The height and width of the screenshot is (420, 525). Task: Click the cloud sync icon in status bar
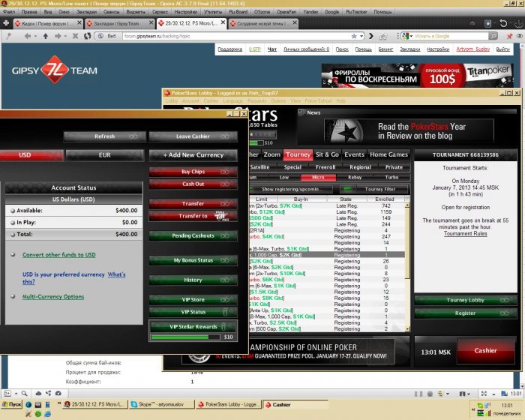tap(38, 394)
